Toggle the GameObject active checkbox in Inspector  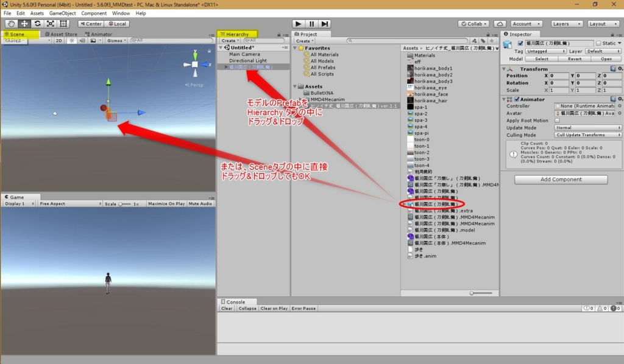[520, 43]
